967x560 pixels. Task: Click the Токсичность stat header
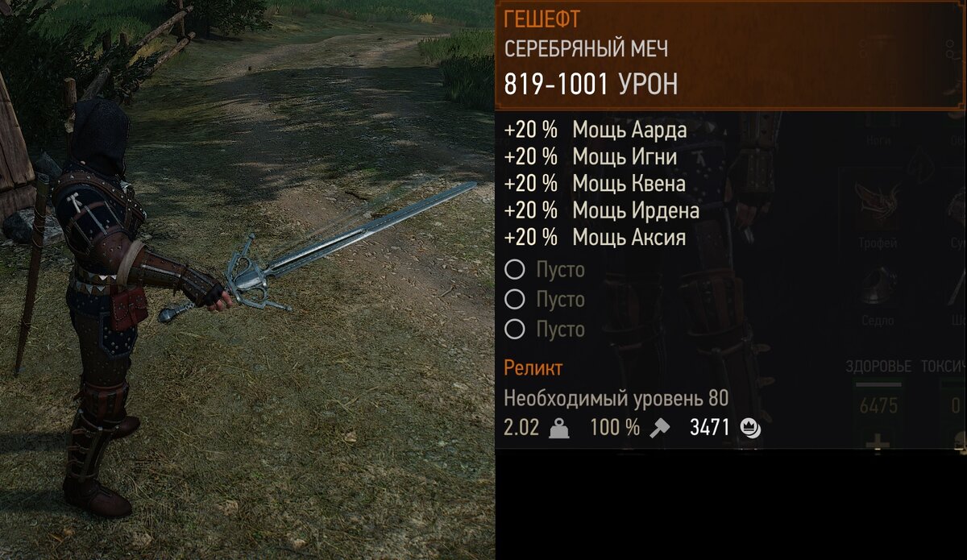tap(943, 367)
